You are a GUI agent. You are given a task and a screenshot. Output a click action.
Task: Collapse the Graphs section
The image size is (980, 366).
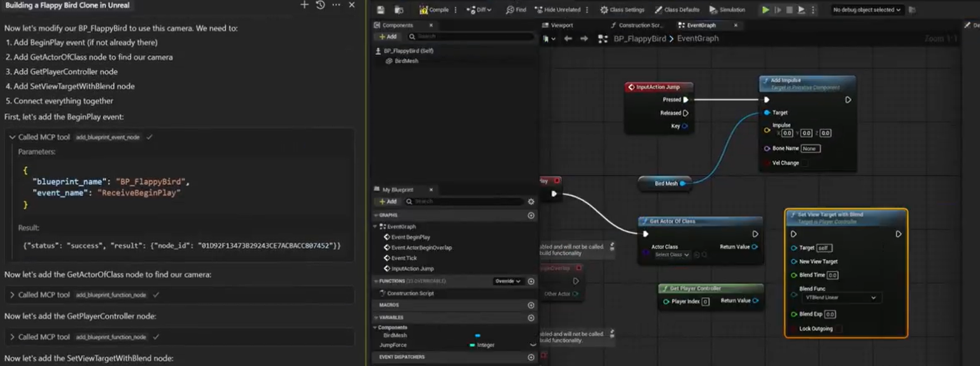[376, 215]
